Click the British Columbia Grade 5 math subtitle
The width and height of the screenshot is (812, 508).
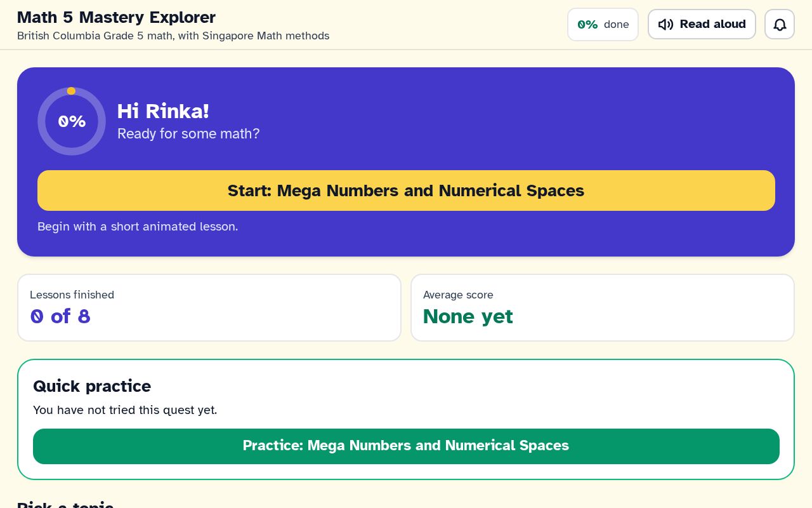point(173,36)
